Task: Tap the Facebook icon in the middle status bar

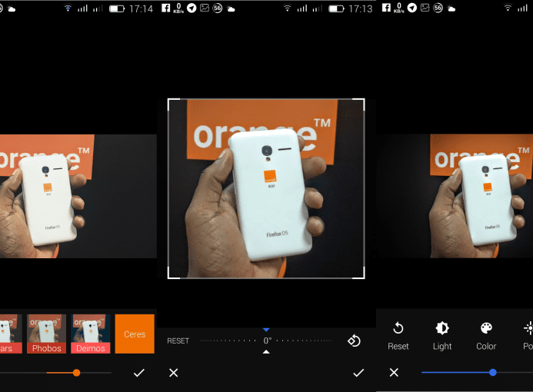Action: [x=165, y=8]
